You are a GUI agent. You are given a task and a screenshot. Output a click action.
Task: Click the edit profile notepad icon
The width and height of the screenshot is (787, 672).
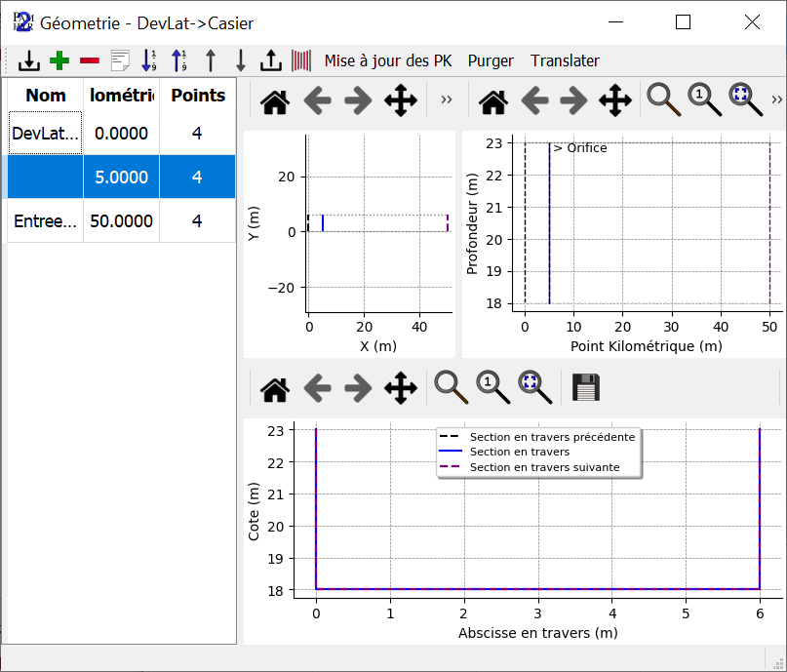pos(120,60)
